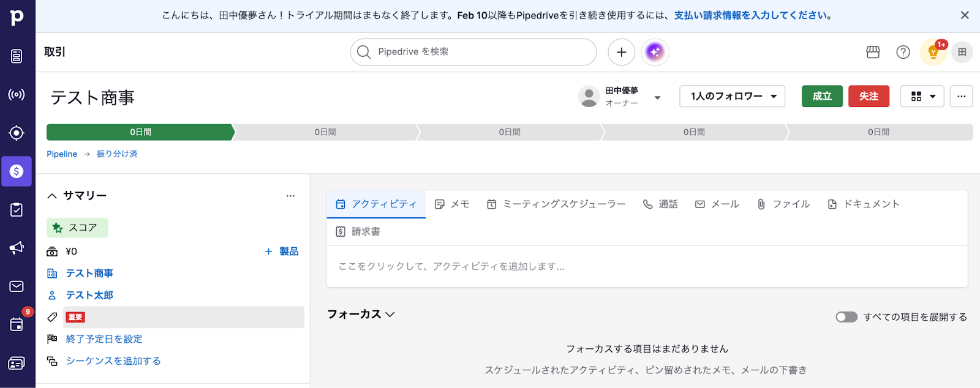Screen dimensions: 980x388
Task: Open Summary section ellipsis menu
Action: 290,196
